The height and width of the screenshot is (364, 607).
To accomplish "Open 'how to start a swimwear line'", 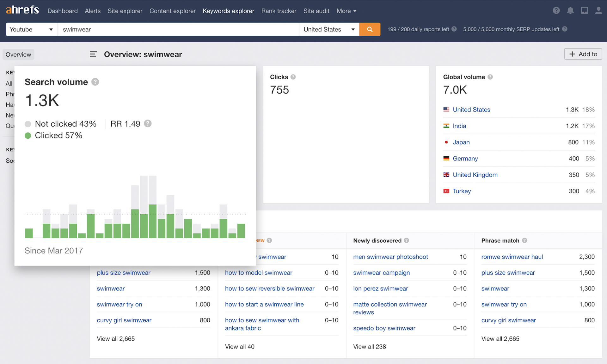I will (x=264, y=304).
